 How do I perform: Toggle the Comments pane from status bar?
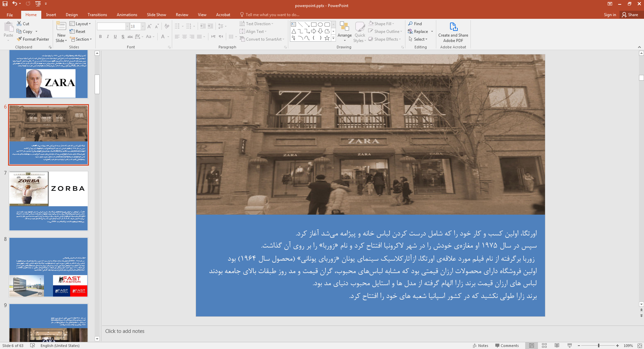507,346
